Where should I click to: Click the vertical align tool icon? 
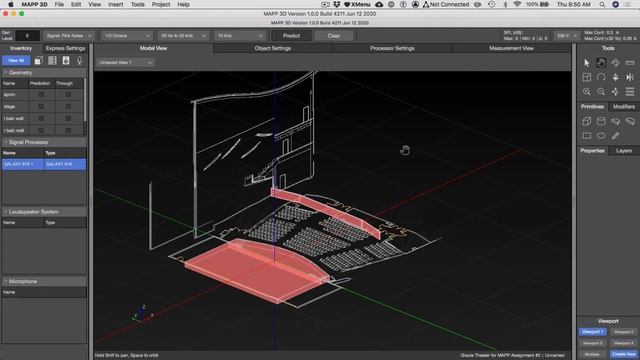[615, 77]
